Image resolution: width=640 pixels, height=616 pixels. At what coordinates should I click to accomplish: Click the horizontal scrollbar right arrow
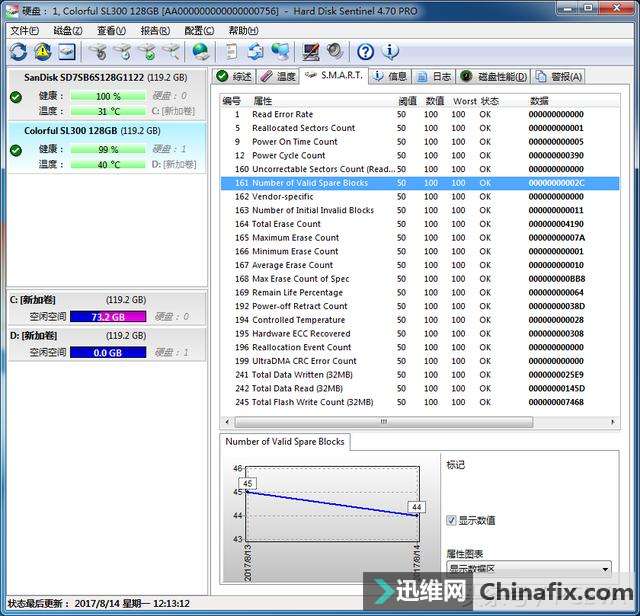pyautogui.click(x=613, y=422)
